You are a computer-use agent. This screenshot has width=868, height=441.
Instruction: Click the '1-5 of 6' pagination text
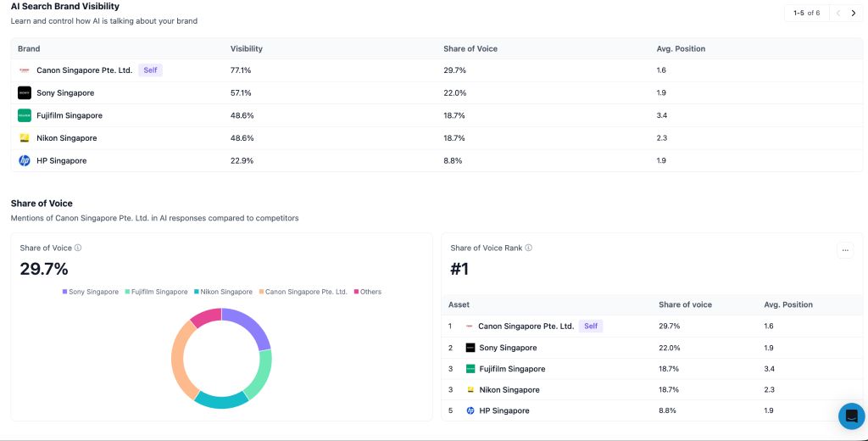[807, 13]
